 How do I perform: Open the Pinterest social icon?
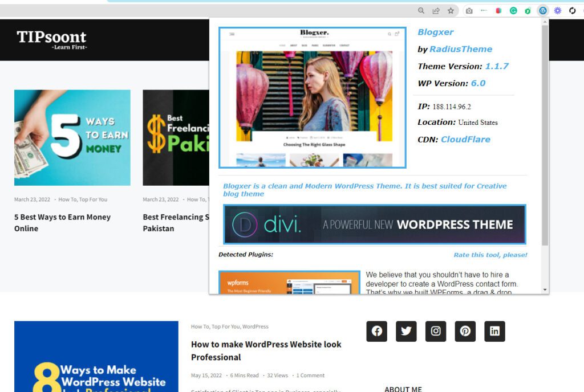[465, 331]
